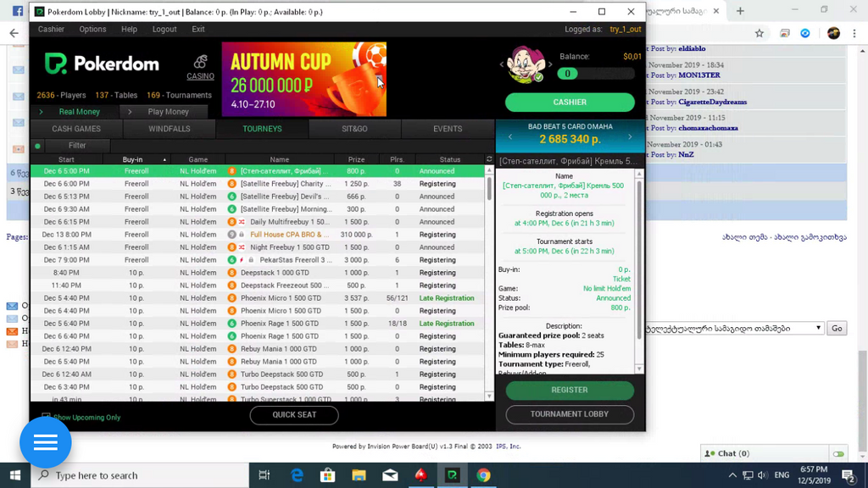Switch to Windfalls tab
Image resolution: width=868 pixels, height=488 pixels.
click(x=170, y=129)
